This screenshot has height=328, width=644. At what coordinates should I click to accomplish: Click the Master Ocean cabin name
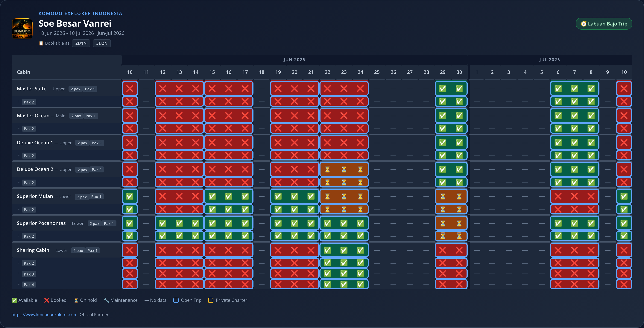33,116
